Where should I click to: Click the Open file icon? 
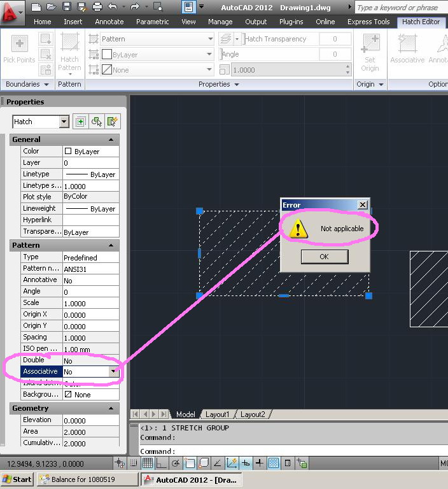(51, 6)
